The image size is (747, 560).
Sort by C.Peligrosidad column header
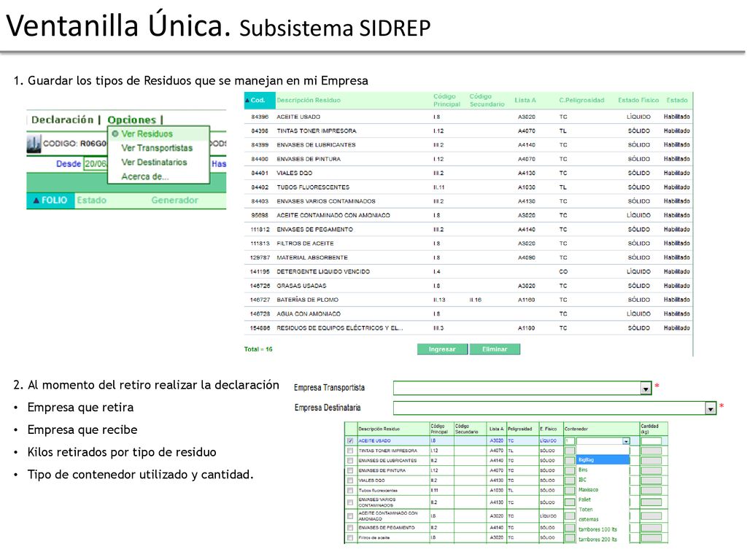click(x=581, y=101)
